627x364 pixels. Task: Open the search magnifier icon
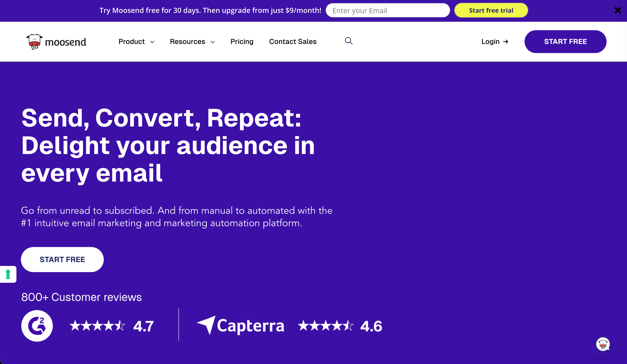click(x=349, y=41)
